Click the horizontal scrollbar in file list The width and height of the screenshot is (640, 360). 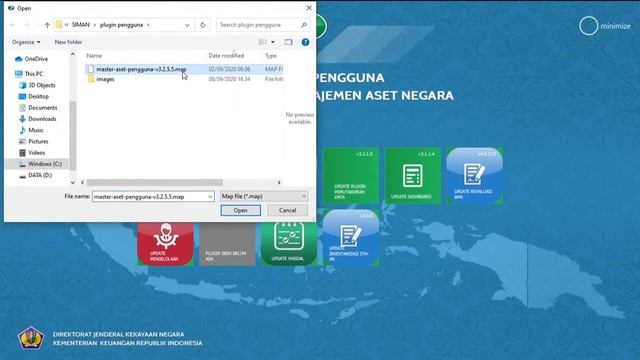click(155, 182)
